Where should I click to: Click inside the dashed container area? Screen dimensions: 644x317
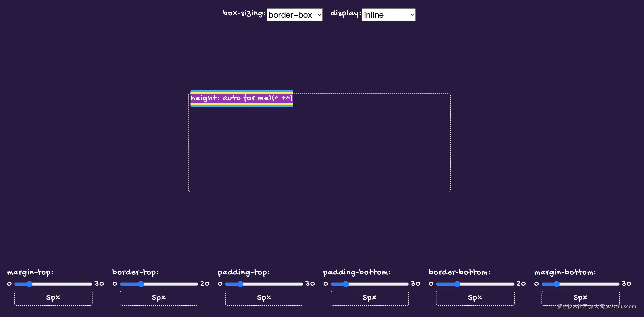tap(319, 150)
